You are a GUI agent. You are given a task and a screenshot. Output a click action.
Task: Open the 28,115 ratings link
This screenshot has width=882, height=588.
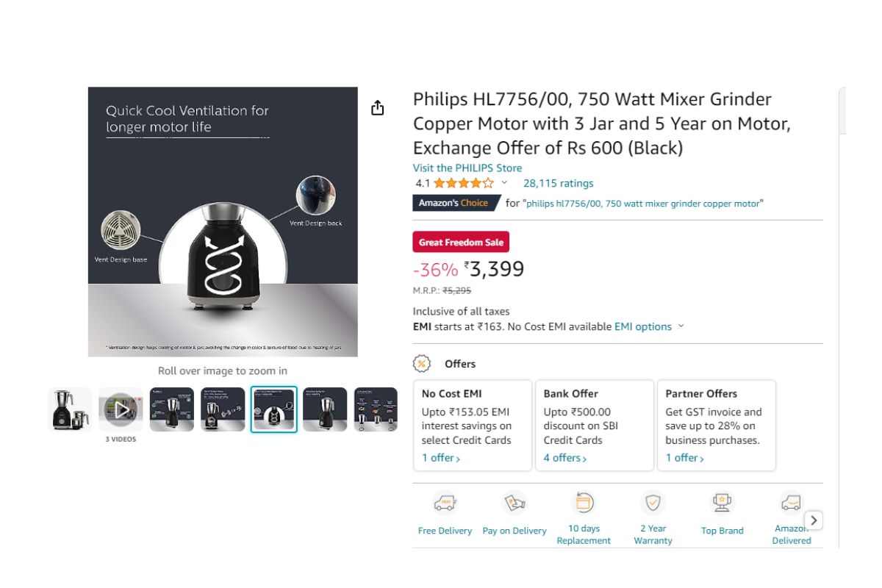[558, 183]
